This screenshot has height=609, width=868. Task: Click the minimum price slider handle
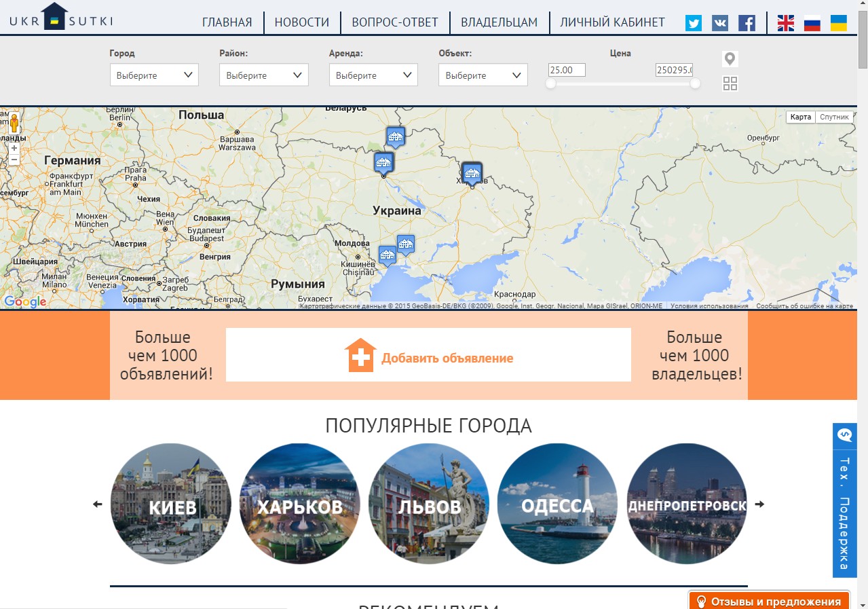(x=551, y=83)
